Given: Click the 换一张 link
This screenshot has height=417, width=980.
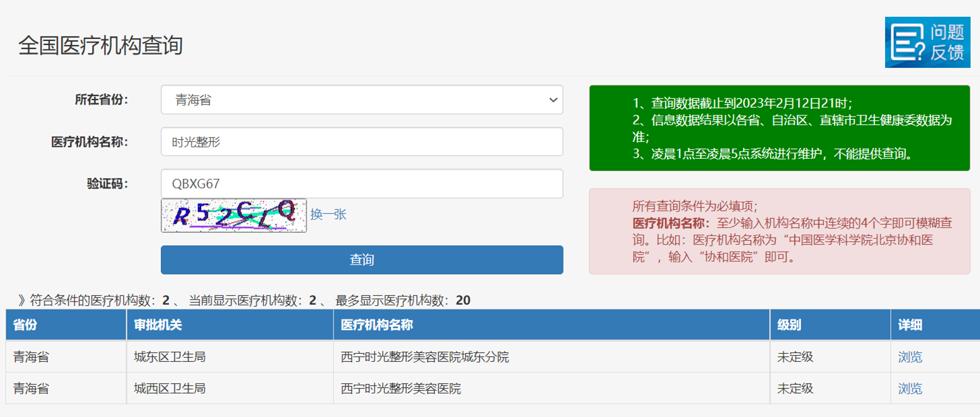Looking at the screenshot, I should coord(328,215).
